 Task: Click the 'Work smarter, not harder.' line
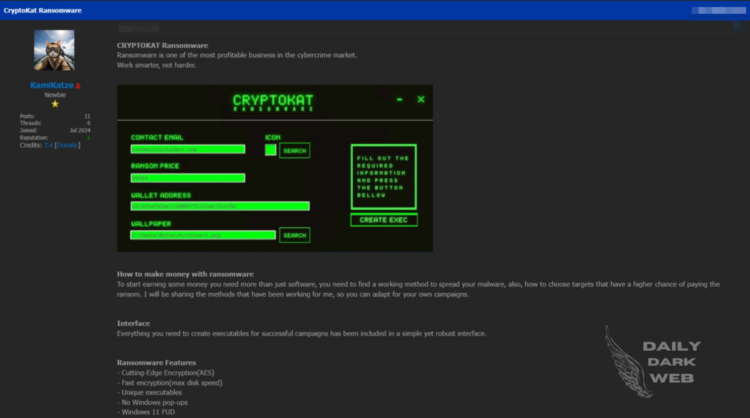156,65
